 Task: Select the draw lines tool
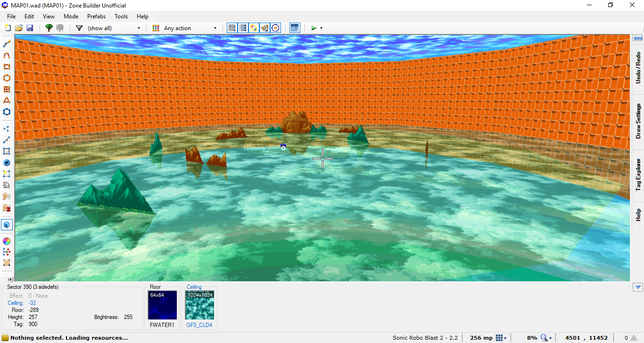7,44
